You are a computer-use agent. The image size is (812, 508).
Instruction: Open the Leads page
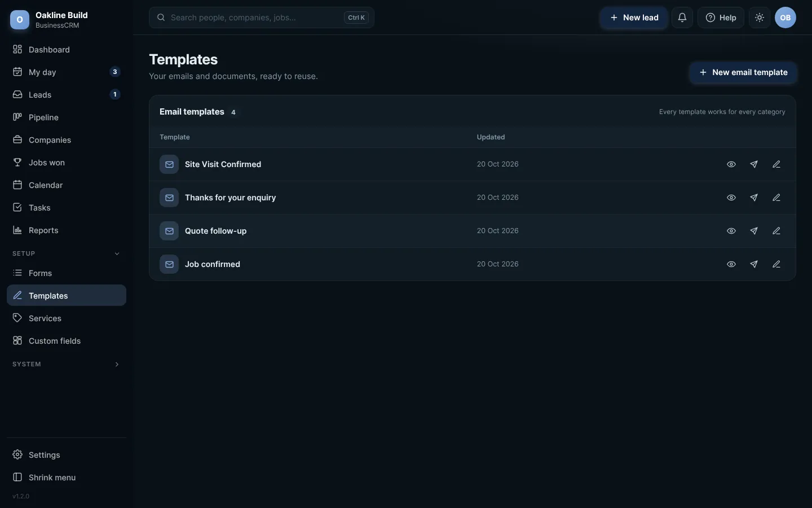pos(67,95)
